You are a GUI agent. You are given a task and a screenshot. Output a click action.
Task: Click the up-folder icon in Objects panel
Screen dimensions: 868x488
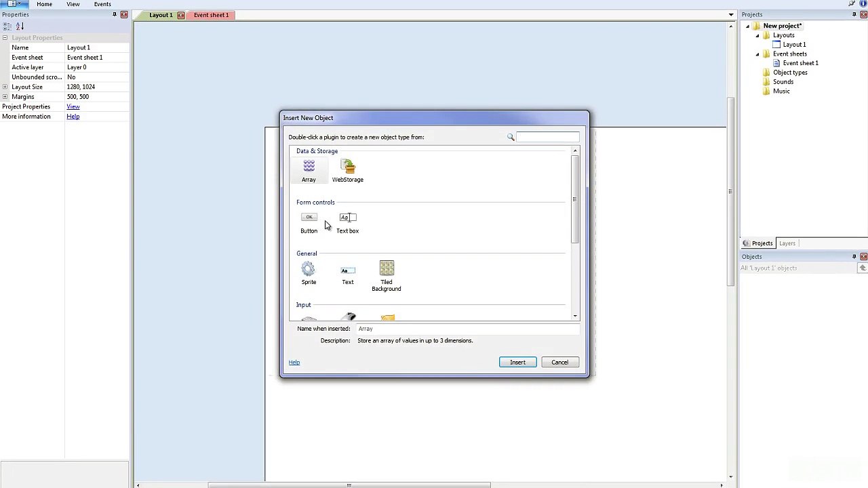pos(863,268)
